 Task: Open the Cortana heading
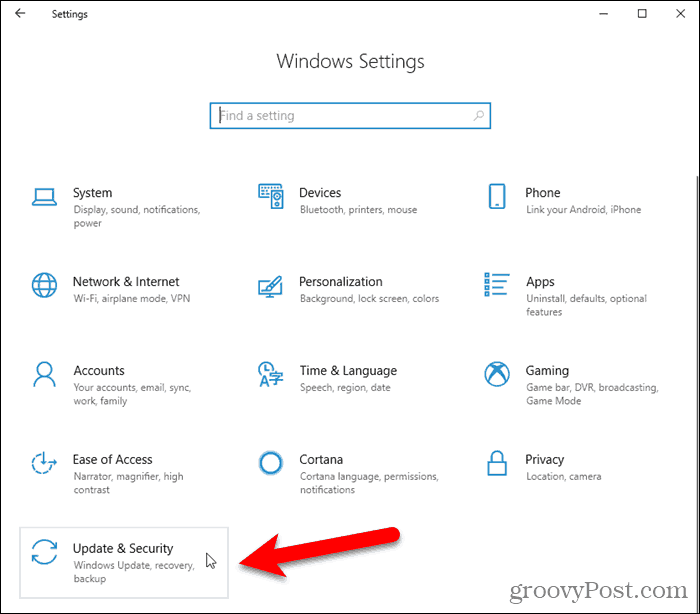tap(321, 459)
